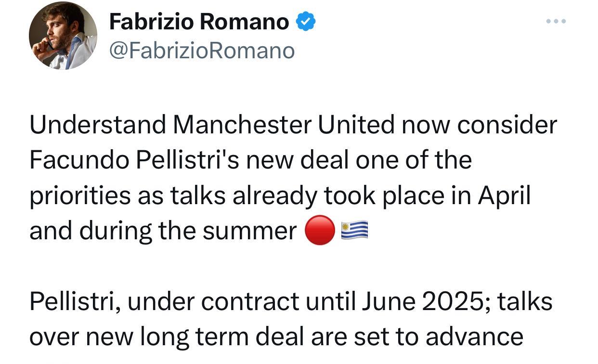The width and height of the screenshot is (598, 364).
Task: Open the tweet's three-dot more options menu
Action: [556, 22]
